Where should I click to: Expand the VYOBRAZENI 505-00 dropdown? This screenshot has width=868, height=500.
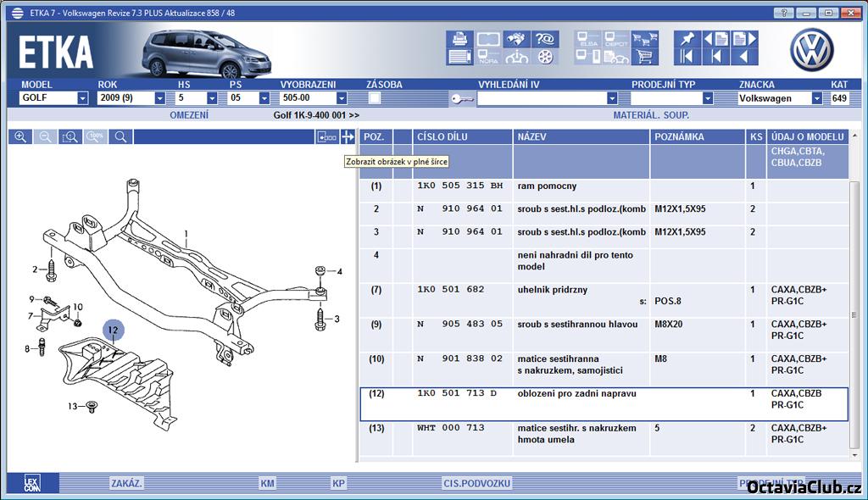click(342, 98)
